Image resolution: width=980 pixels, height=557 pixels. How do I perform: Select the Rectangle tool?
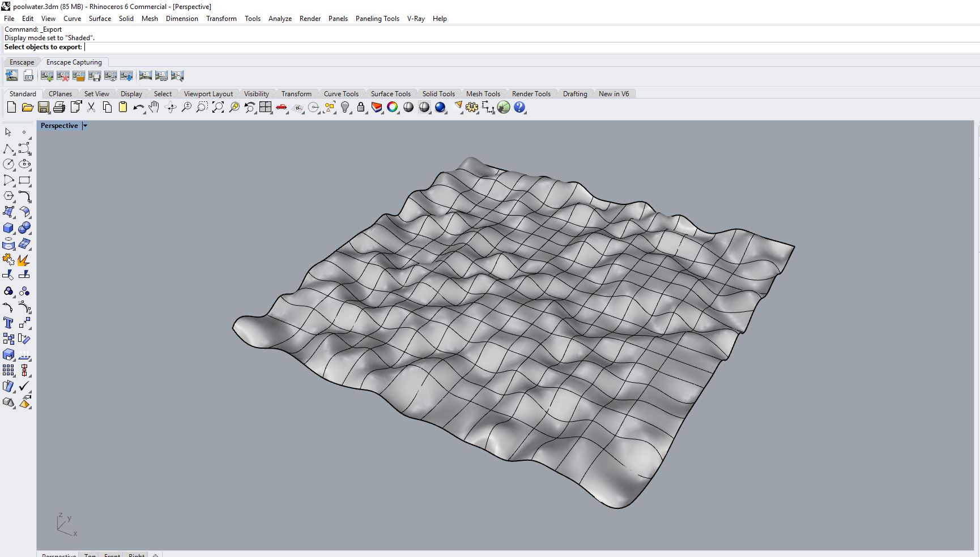tap(24, 180)
